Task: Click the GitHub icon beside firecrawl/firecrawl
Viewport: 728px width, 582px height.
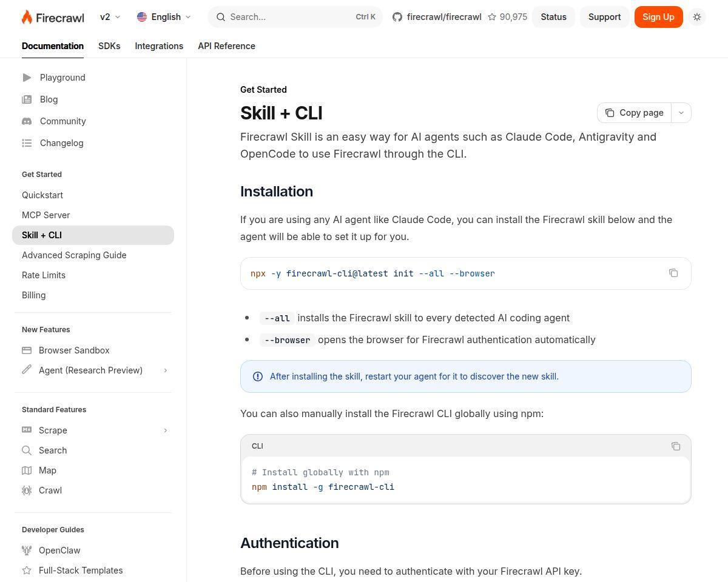Action: point(397,17)
